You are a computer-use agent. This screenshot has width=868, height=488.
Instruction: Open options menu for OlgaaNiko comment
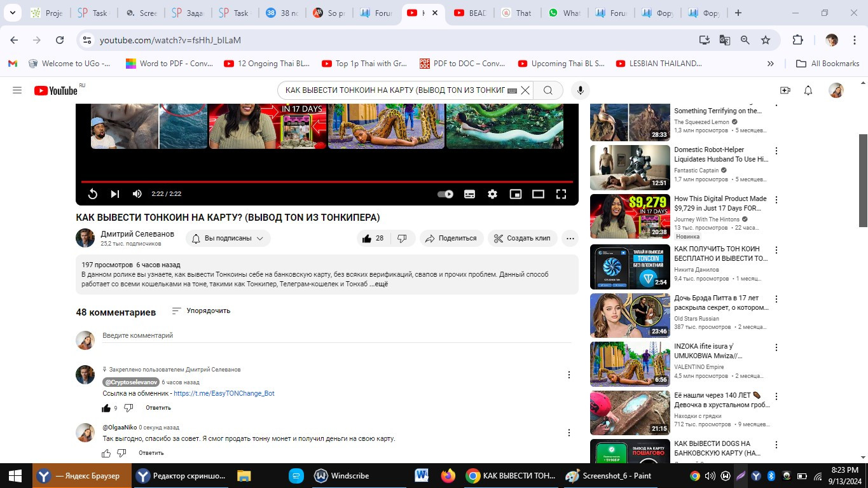[x=569, y=433]
